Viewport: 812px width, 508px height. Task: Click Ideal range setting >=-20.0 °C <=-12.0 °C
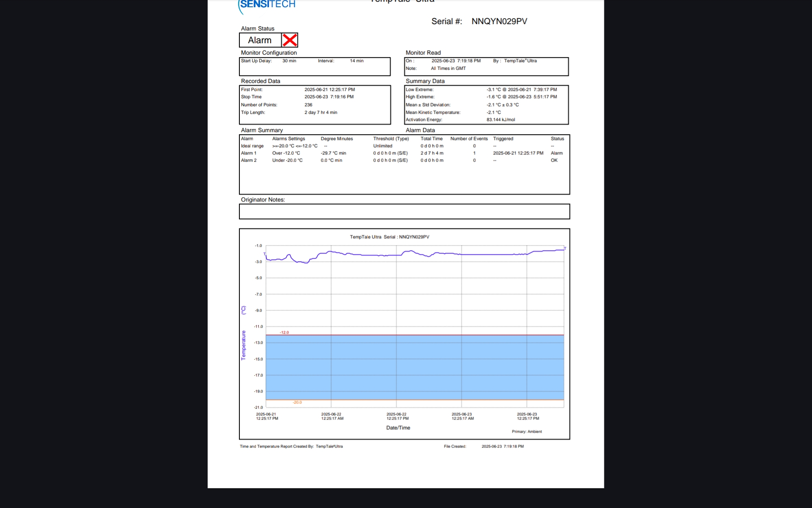(295, 146)
